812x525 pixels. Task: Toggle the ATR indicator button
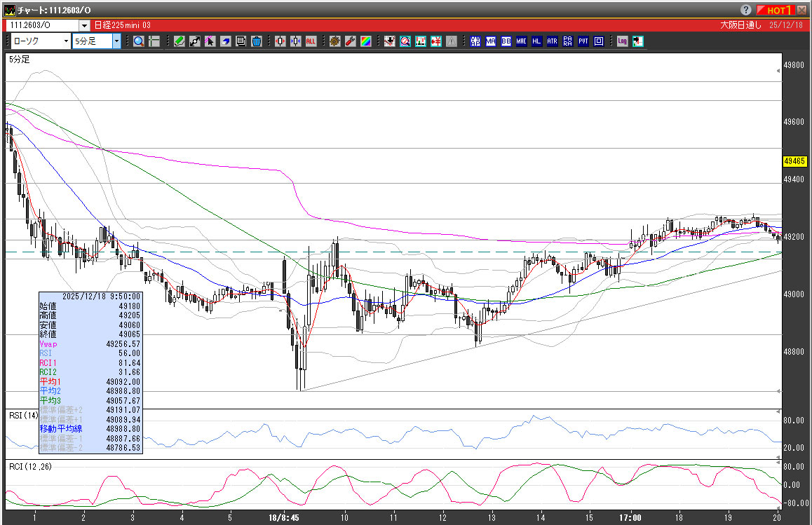[552, 41]
